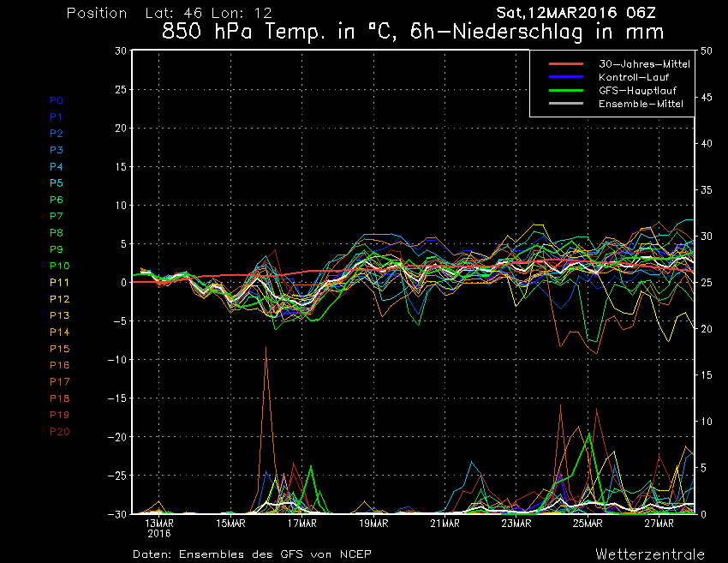The height and width of the screenshot is (563, 728).
Task: Click the gray Ensemble-Mittel legend line
Action: (565, 104)
